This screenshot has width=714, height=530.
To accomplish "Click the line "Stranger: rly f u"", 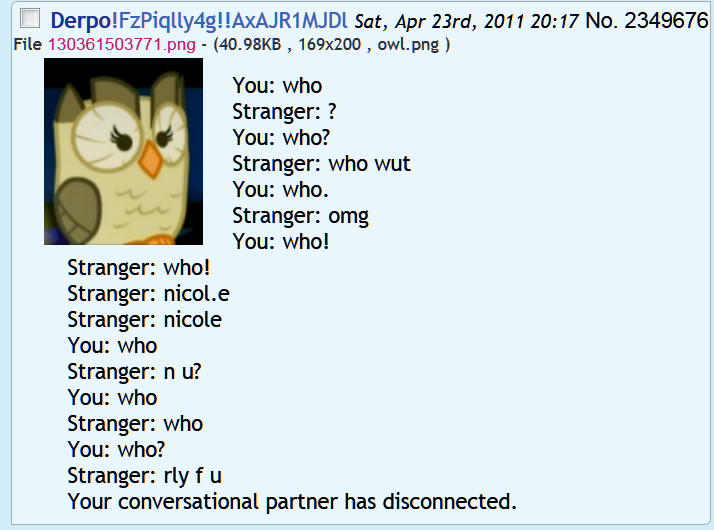I will point(145,476).
